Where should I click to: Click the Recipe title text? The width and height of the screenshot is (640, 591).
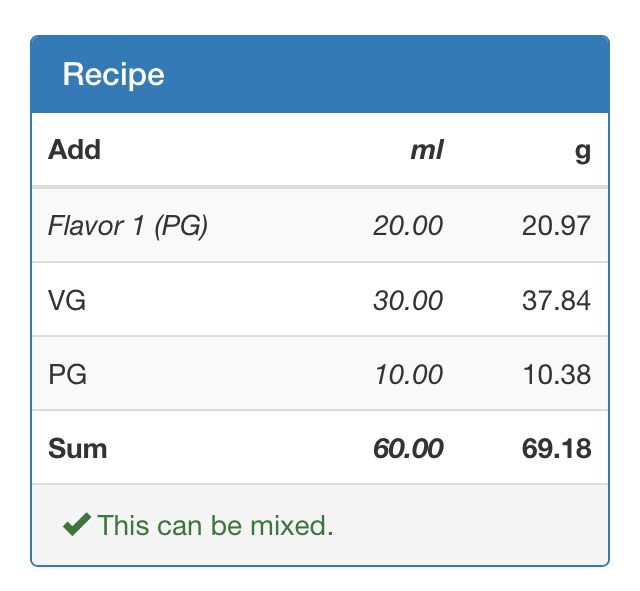[113, 75]
